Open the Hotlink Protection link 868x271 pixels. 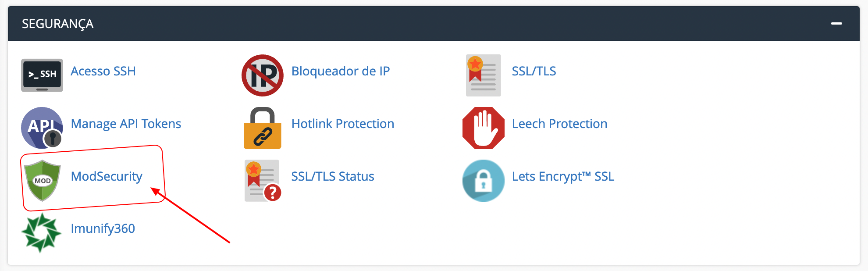pyautogui.click(x=343, y=124)
